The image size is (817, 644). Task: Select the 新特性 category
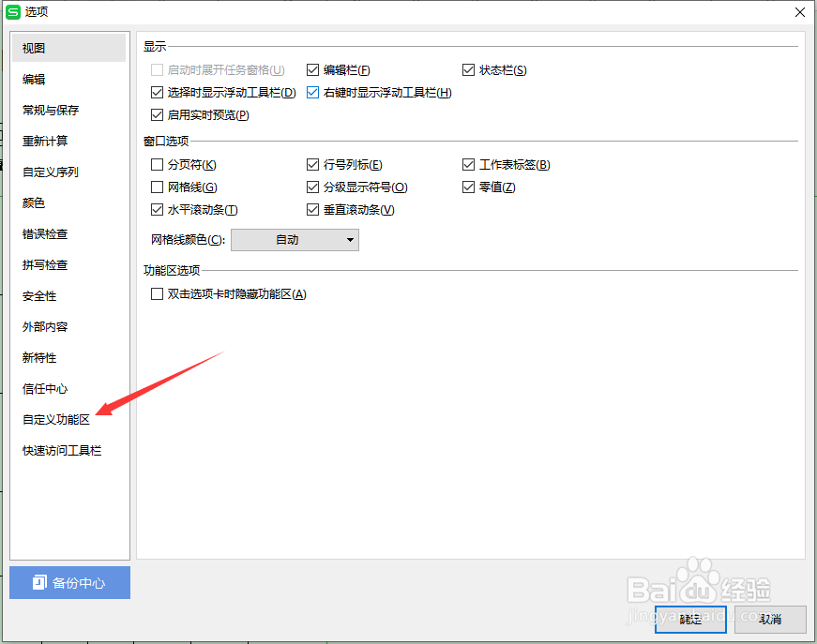pos(39,358)
